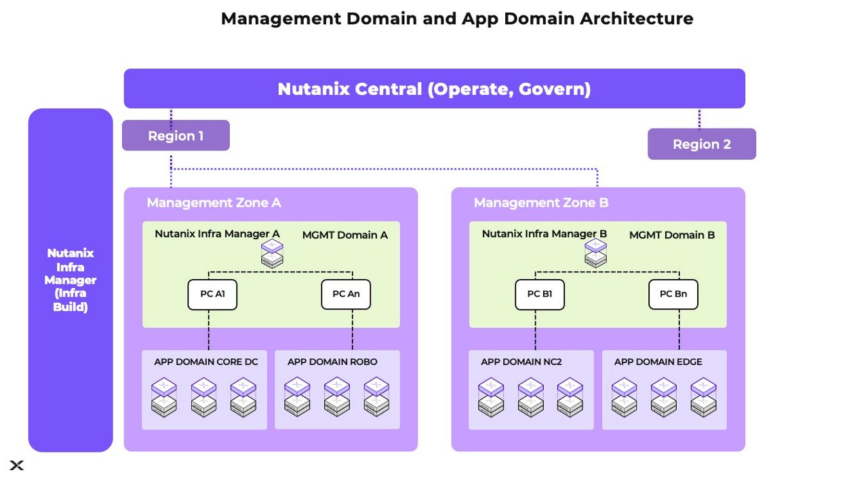Select the first cluster icon in APP DOMAIN EDGE

(624, 396)
